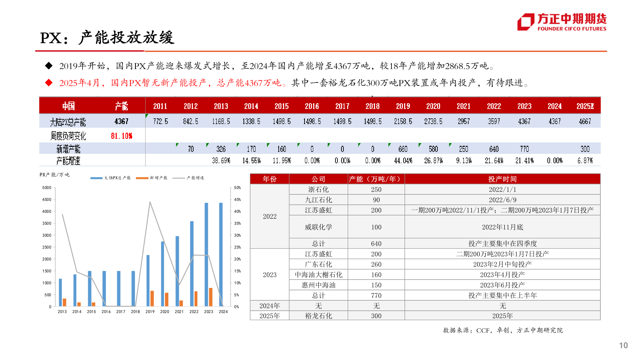Image resolution: width=644 pixels, height=362 pixels.
Task: Click the 裕龙石化 company cell
Action: coord(318,316)
